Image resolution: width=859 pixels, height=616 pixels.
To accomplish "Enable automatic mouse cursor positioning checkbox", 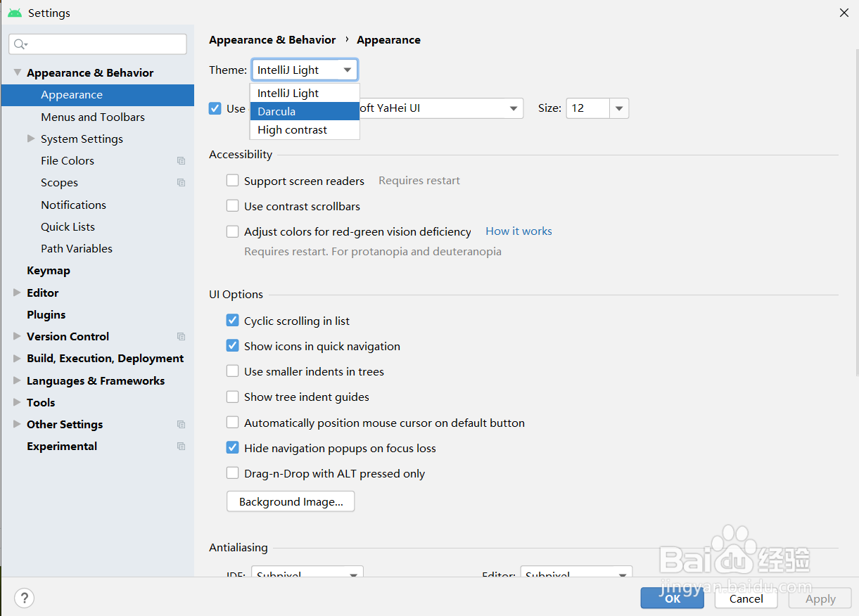I will 232,423.
